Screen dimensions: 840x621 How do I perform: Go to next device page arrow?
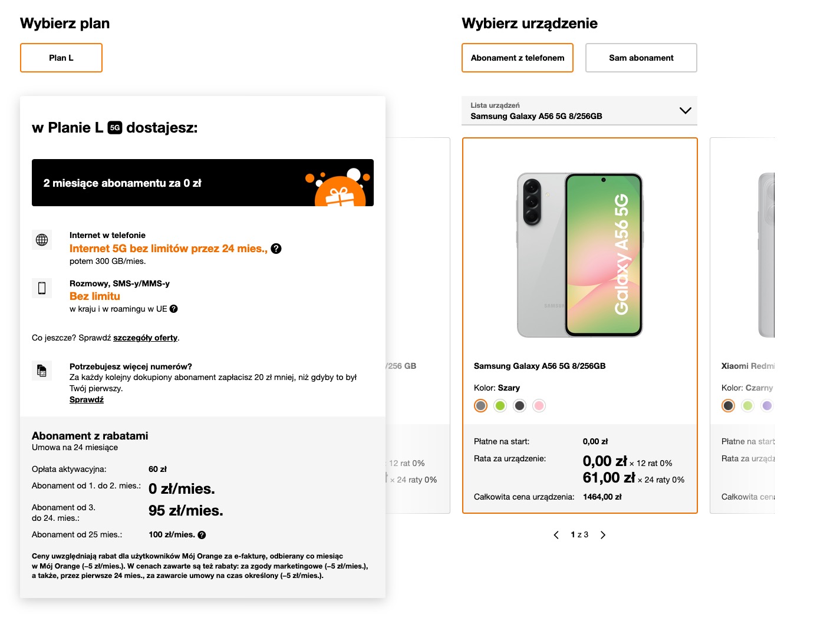602,535
